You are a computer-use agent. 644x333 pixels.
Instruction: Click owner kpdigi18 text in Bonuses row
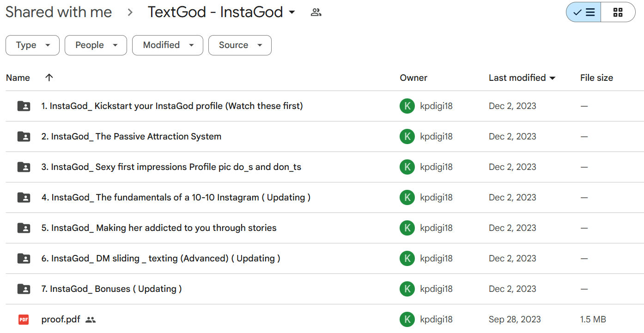tap(436, 289)
